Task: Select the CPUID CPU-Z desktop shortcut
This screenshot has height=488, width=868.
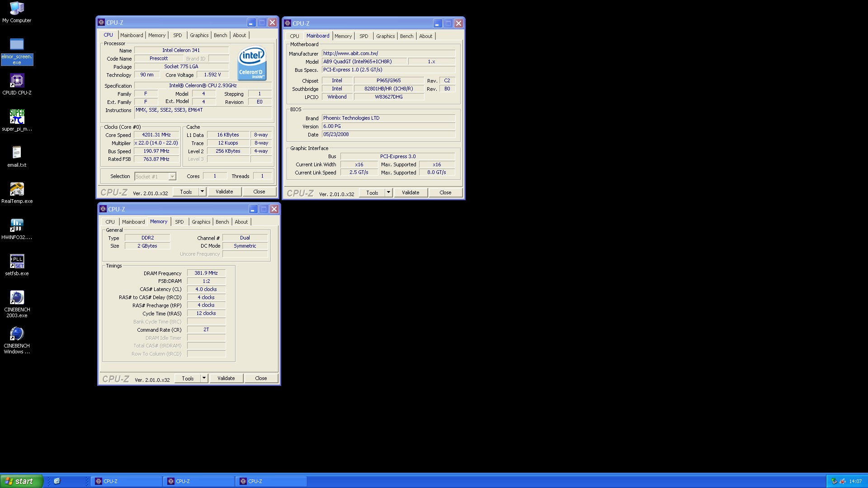Action: pos(17,84)
